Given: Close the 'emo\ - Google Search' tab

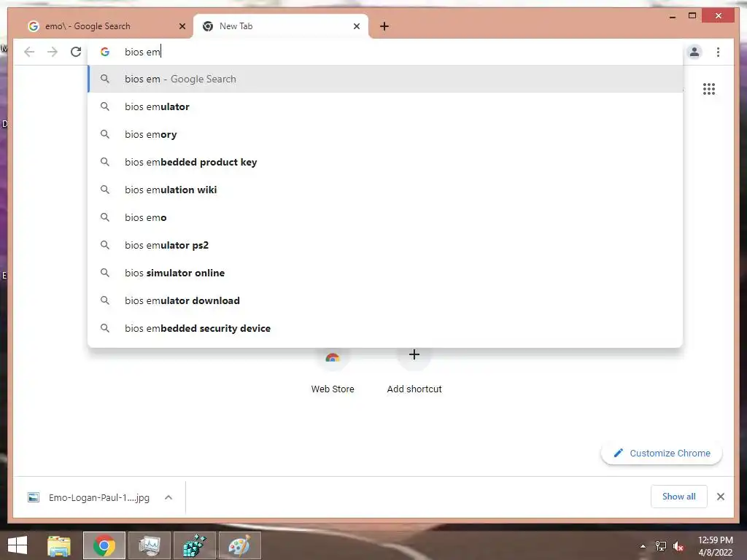Looking at the screenshot, I should coord(182,26).
